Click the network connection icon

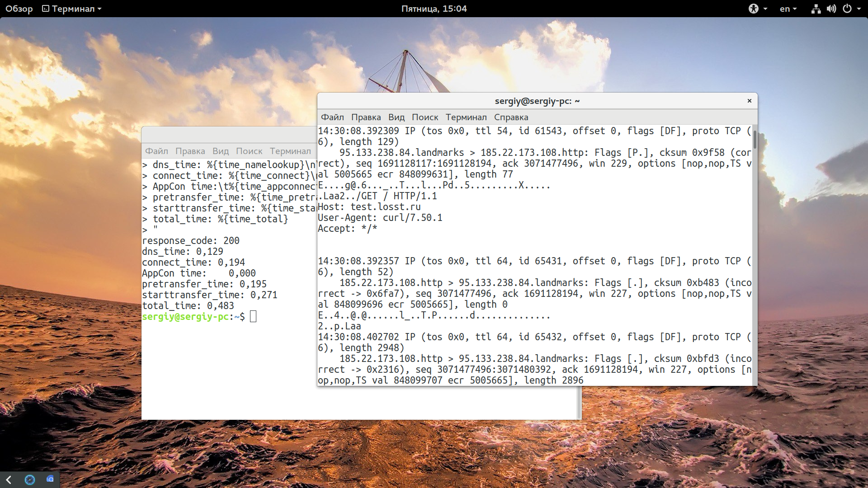click(x=816, y=9)
